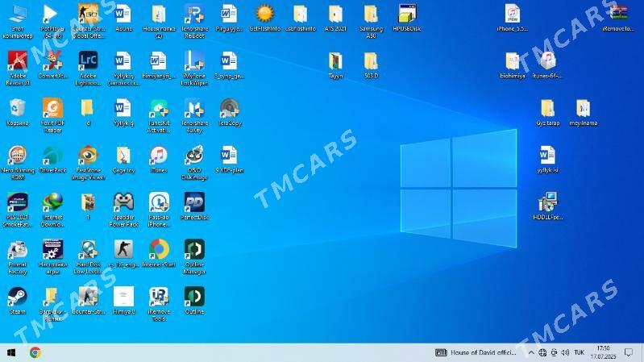Open the O&O DiskImage shortcut
Image resolution: width=644 pixels, height=362 pixels.
point(194,163)
